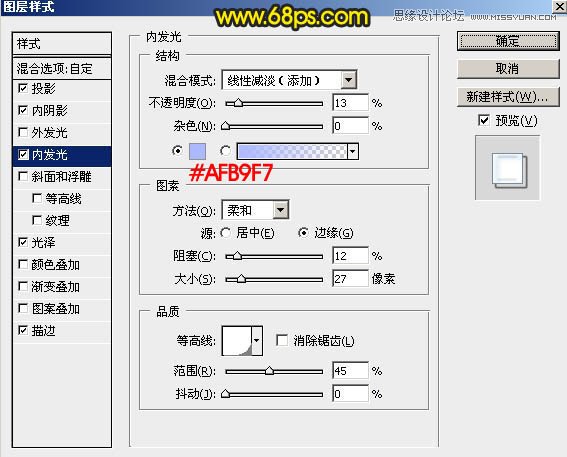567x457 pixels.
Task: Click the range value field showing 45
Action: point(350,371)
